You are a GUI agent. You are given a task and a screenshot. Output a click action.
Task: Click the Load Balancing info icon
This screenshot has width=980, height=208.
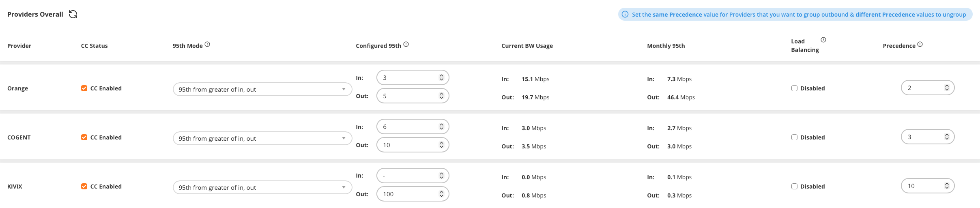pos(823,40)
